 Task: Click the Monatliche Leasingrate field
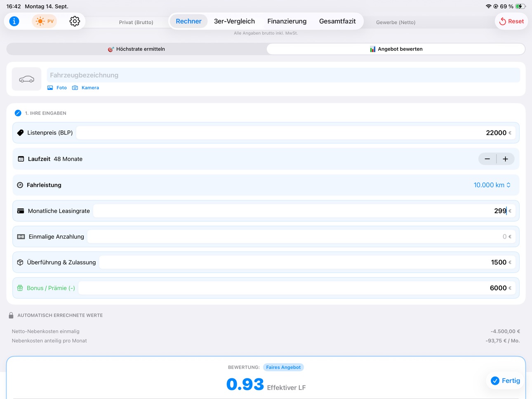(304, 211)
